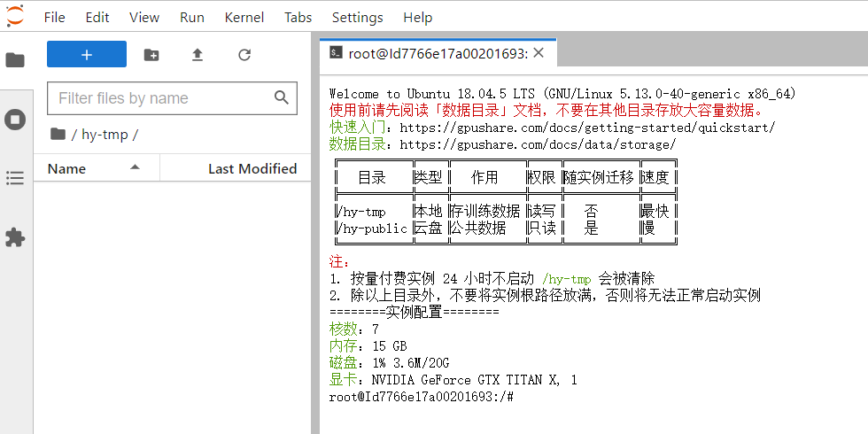Open the Tabs menu
868x434 pixels.
click(x=298, y=17)
